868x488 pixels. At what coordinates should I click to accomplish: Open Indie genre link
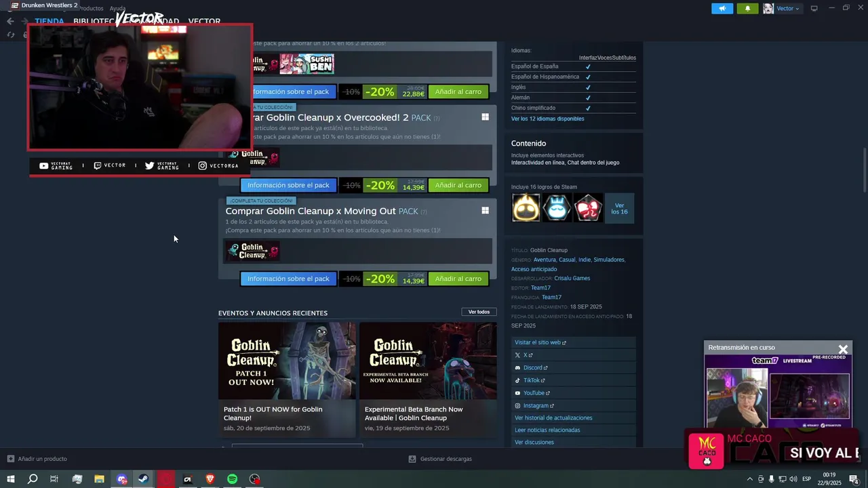pyautogui.click(x=585, y=260)
